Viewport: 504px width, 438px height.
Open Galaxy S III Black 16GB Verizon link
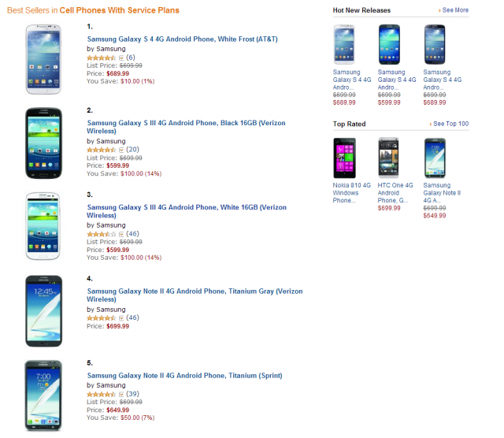(x=186, y=127)
